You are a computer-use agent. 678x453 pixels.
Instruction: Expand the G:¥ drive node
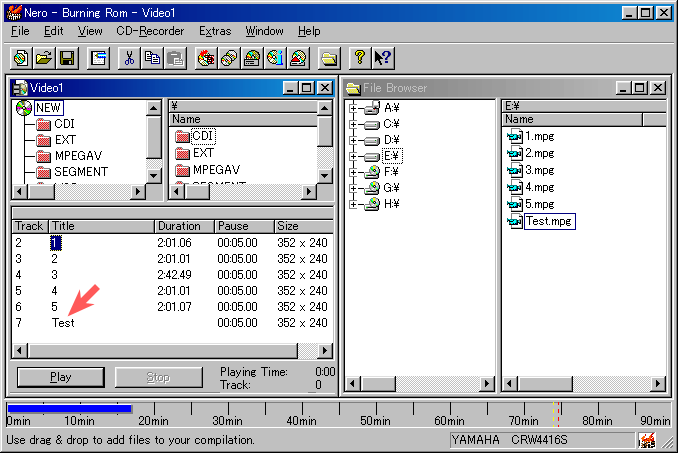pos(353,188)
